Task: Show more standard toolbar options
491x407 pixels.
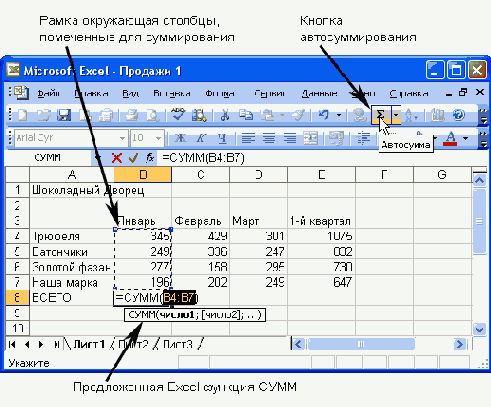Action: click(x=483, y=116)
